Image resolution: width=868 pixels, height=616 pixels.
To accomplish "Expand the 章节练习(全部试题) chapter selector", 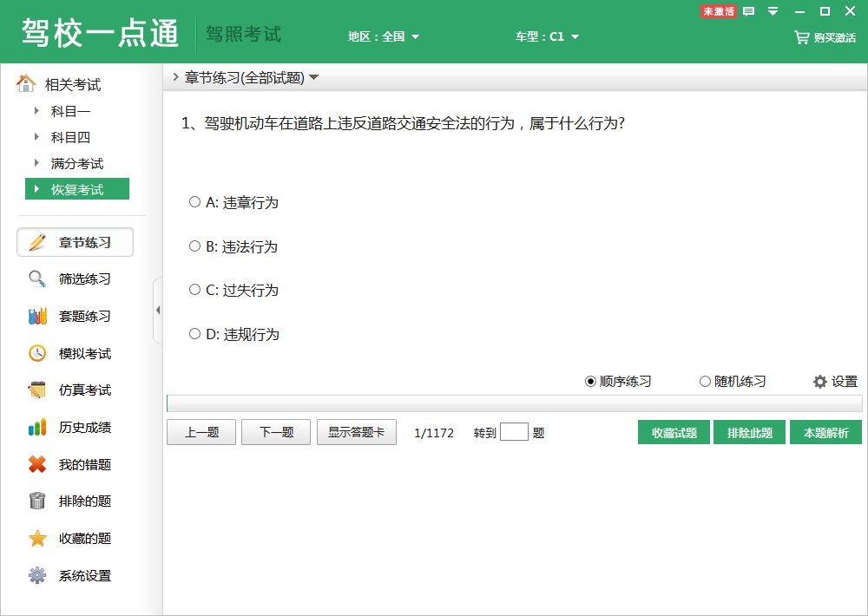I will coord(247,76).
